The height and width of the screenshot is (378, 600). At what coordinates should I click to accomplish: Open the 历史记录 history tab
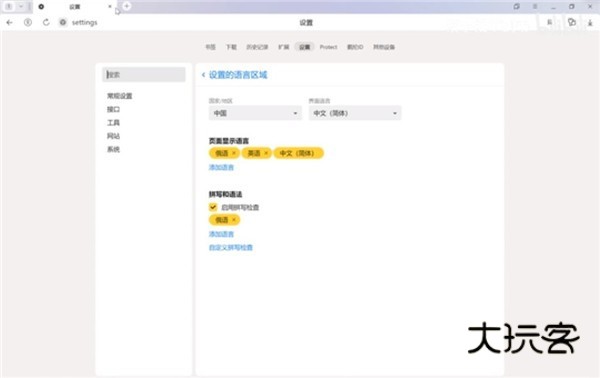257,47
